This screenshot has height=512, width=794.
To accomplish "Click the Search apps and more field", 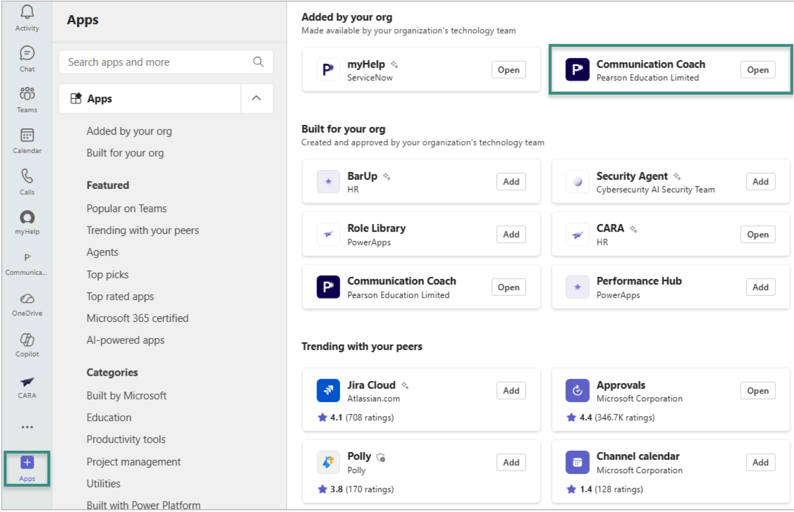I will pyautogui.click(x=166, y=62).
